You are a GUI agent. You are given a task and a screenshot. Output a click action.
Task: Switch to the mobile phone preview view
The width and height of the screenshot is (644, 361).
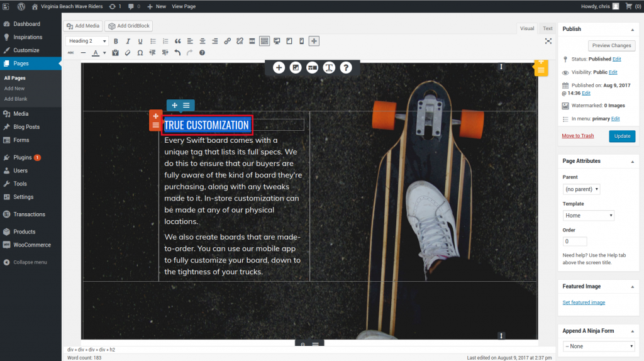click(301, 42)
